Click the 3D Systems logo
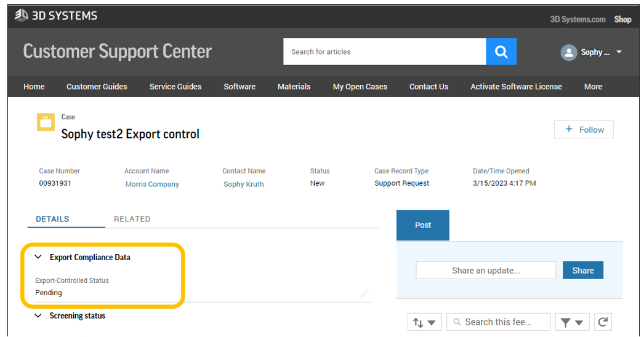Screen dimensions: 644x337 pos(56,16)
